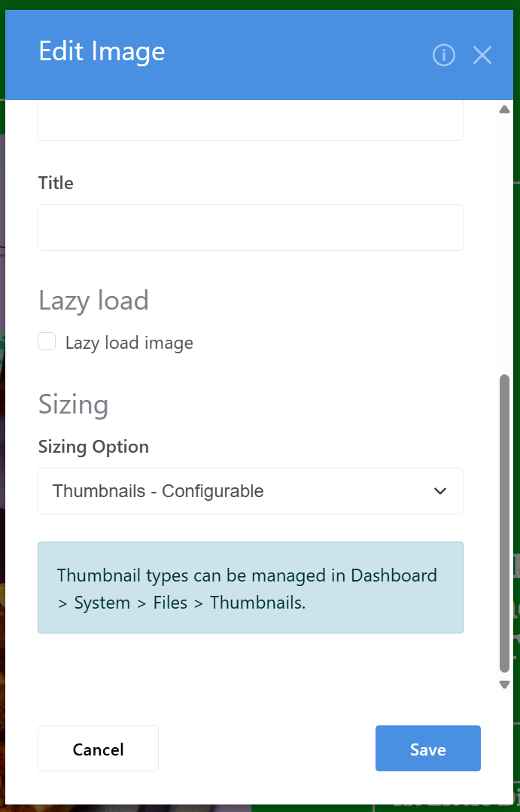Viewport: 520px width, 812px height.
Task: Click the "Lazy load image" label text
Action: click(129, 343)
